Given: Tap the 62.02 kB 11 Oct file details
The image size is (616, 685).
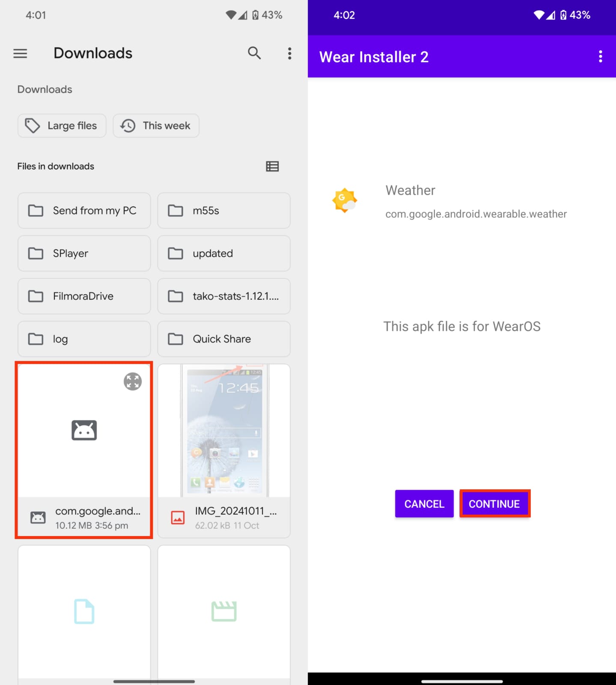Looking at the screenshot, I should [x=227, y=525].
